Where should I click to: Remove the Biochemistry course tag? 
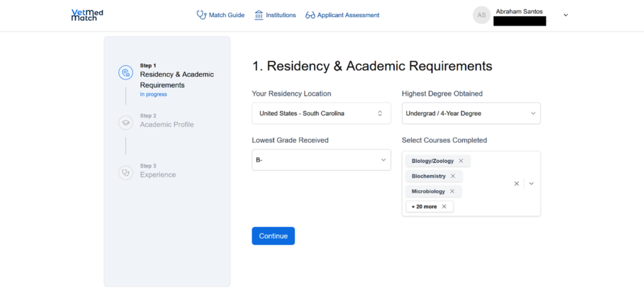[x=453, y=176]
